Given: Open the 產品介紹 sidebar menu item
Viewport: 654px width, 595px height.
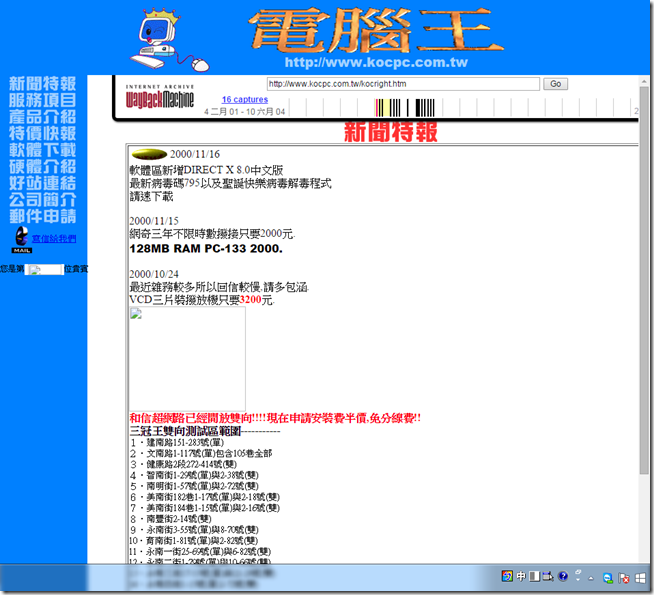Looking at the screenshot, I should click(43, 116).
